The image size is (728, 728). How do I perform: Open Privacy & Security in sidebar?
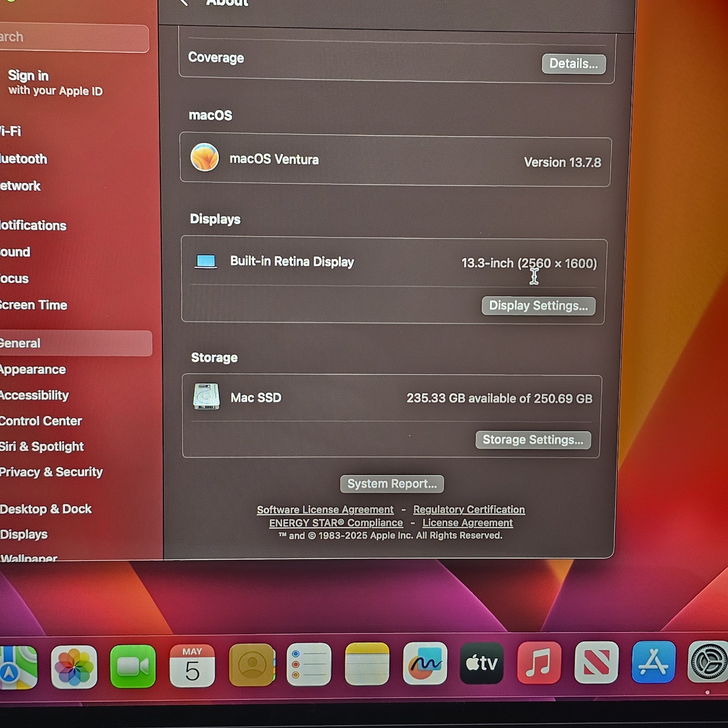tap(51, 472)
